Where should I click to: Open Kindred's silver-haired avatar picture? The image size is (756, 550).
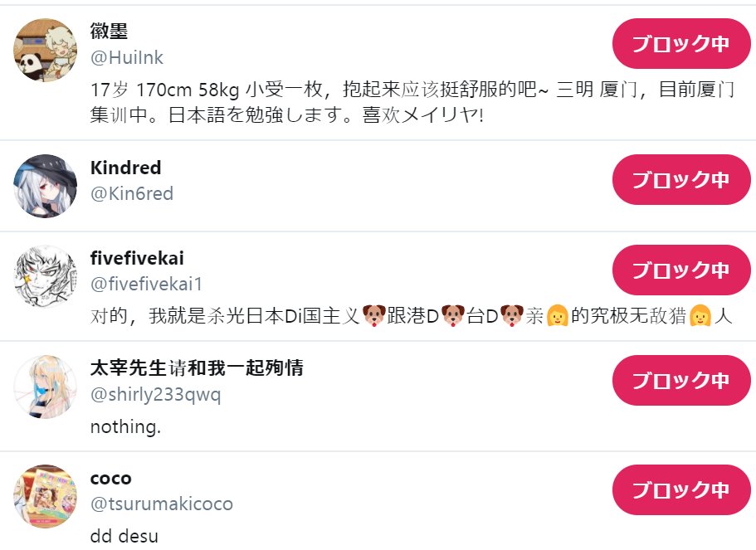click(45, 186)
